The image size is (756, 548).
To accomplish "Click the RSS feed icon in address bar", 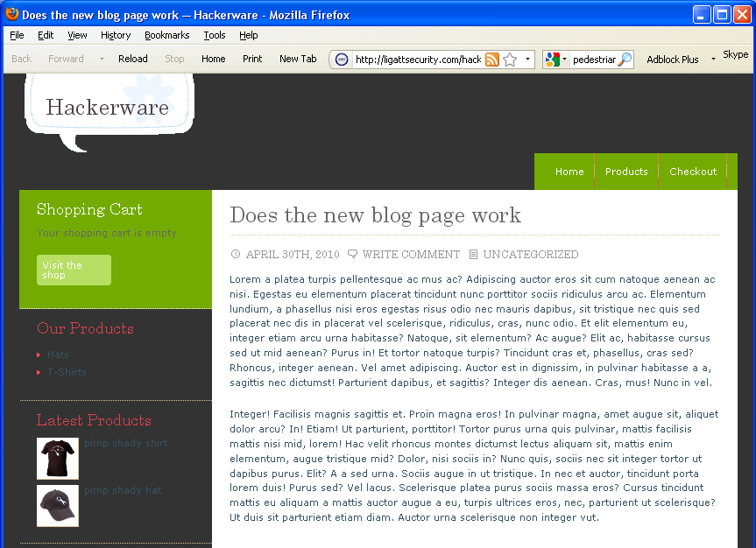I will 492,60.
